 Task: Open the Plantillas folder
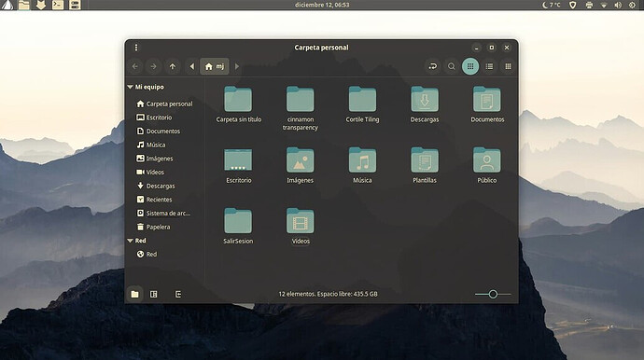click(425, 165)
